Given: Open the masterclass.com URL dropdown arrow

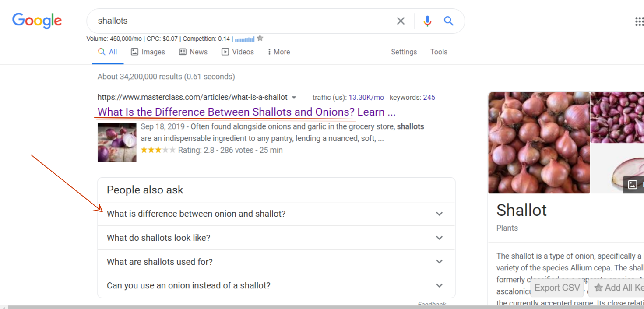Looking at the screenshot, I should [x=294, y=98].
